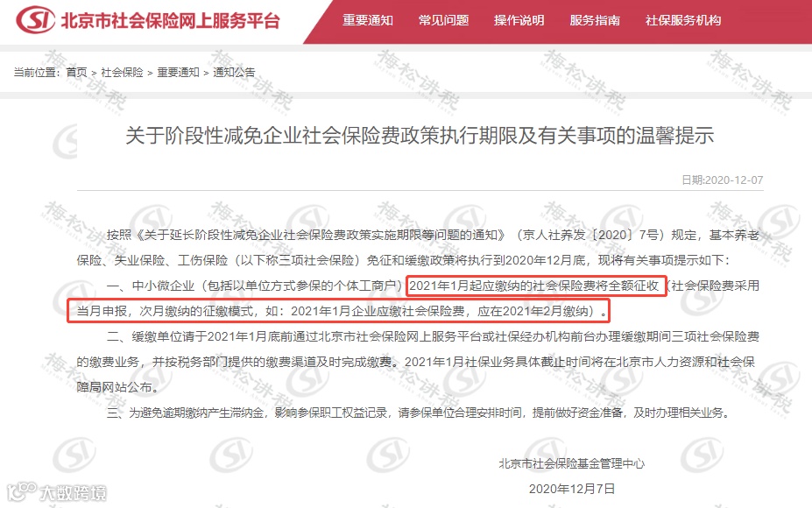Viewport: 812px width, 508px height.
Task: Open the 常见问题 menu item
Action: pyautogui.click(x=443, y=20)
